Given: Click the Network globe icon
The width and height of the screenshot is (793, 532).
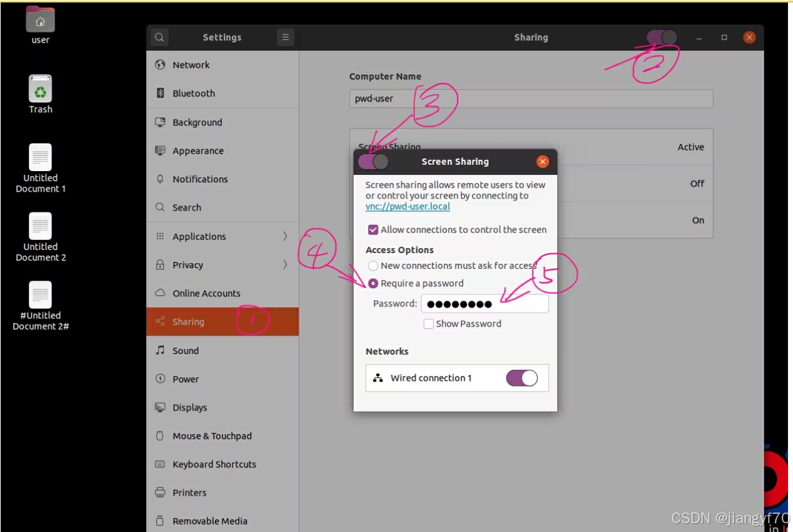Looking at the screenshot, I should (x=160, y=65).
